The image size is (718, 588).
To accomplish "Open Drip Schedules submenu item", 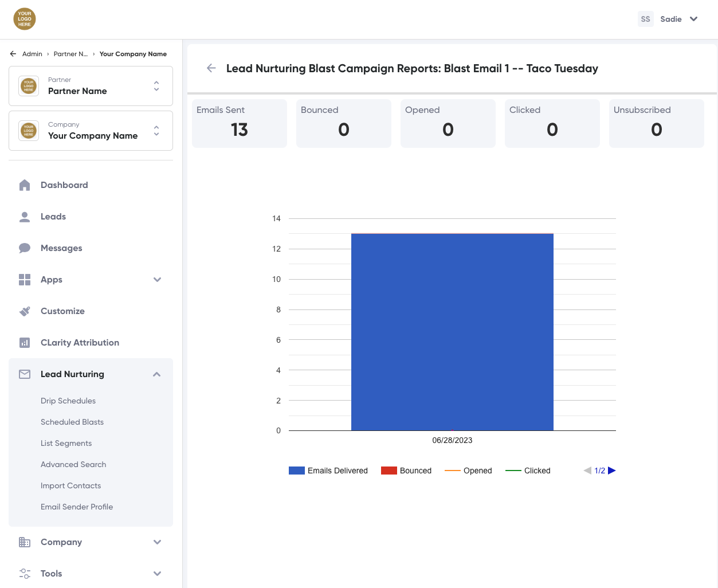I will 68,401.
